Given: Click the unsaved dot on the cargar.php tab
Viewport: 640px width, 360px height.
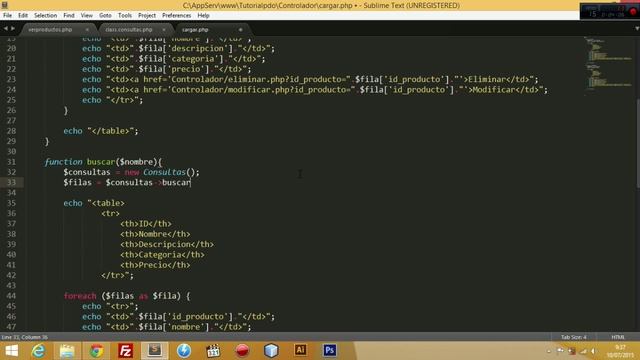Looking at the screenshot, I should coord(240,30).
